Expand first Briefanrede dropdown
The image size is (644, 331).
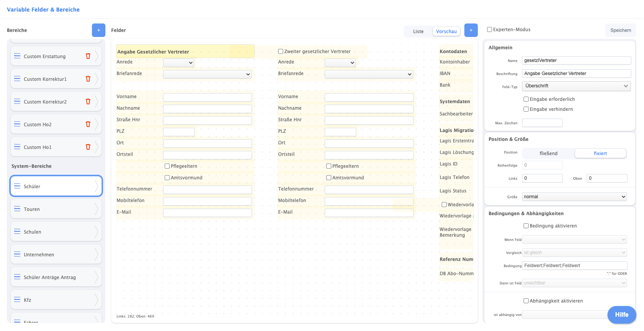coord(207,74)
